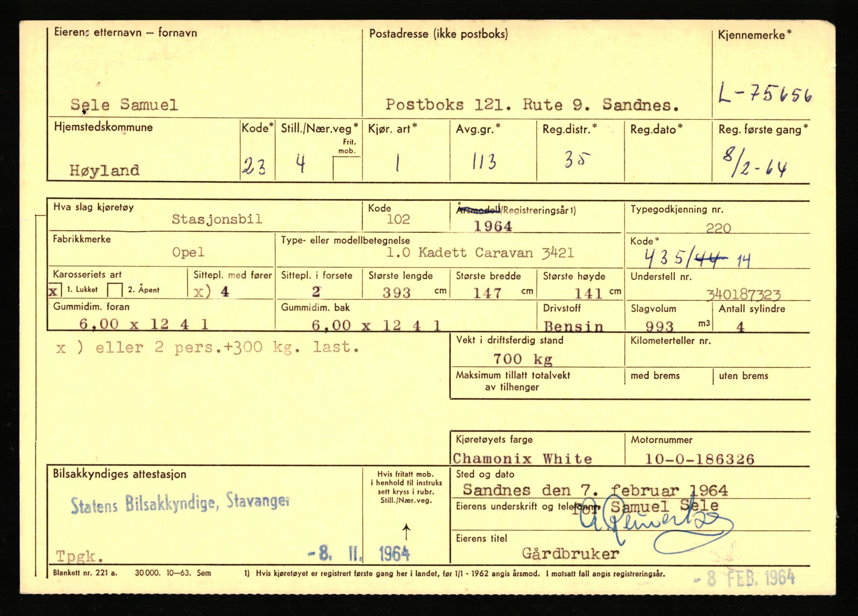The height and width of the screenshot is (616, 858).
Task: Click the Slagvolum value 993
Action: pyautogui.click(x=659, y=327)
